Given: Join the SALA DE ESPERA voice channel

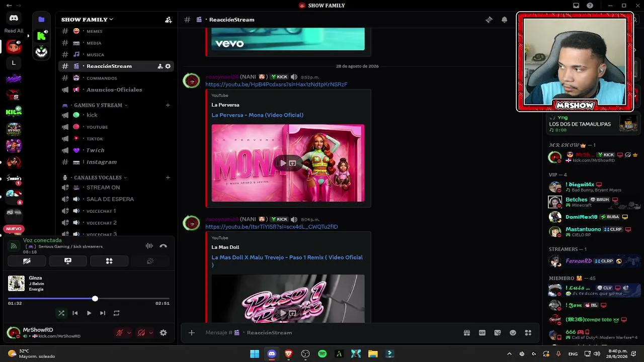Looking at the screenshot, I should click(116, 199).
